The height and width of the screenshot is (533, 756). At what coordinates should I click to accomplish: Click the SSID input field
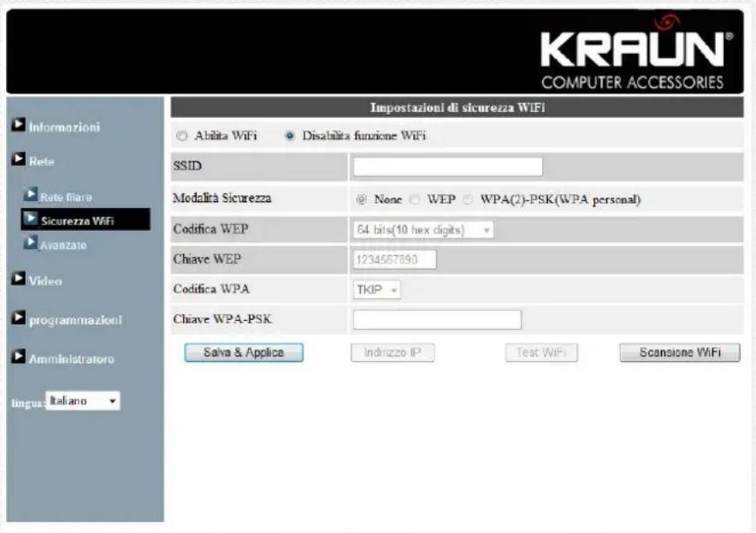(448, 167)
